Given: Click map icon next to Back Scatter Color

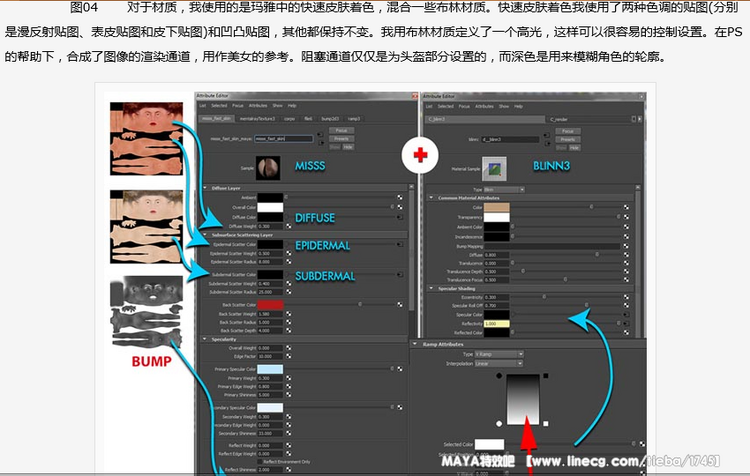Looking at the screenshot, I should (x=399, y=304).
